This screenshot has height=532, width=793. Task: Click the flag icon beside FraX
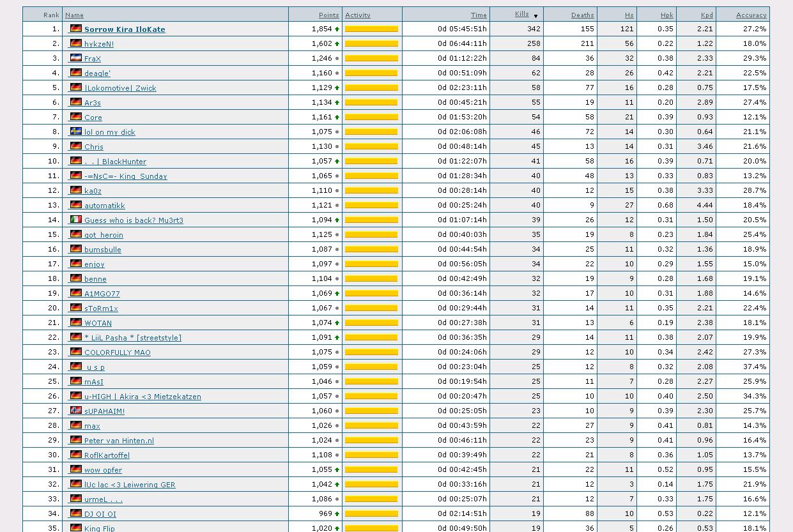point(76,58)
